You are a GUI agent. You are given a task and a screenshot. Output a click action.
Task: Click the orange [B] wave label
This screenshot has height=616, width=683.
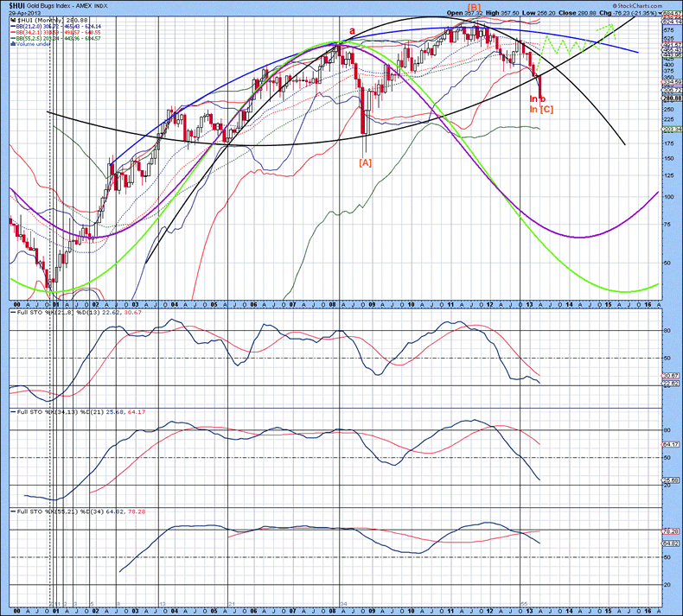474,8
